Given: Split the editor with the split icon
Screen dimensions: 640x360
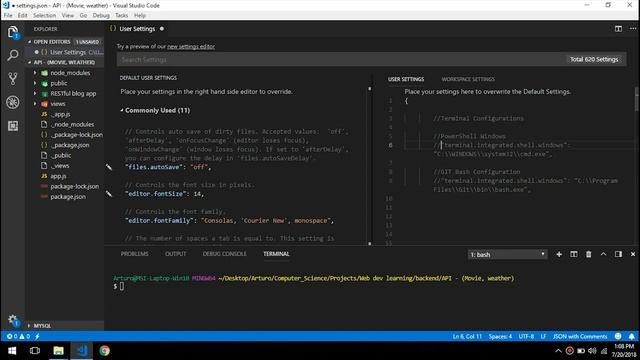Looking at the screenshot, I should click(618, 29).
